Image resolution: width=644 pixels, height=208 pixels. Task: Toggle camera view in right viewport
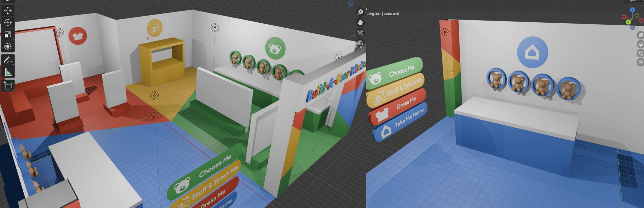tap(640, 53)
